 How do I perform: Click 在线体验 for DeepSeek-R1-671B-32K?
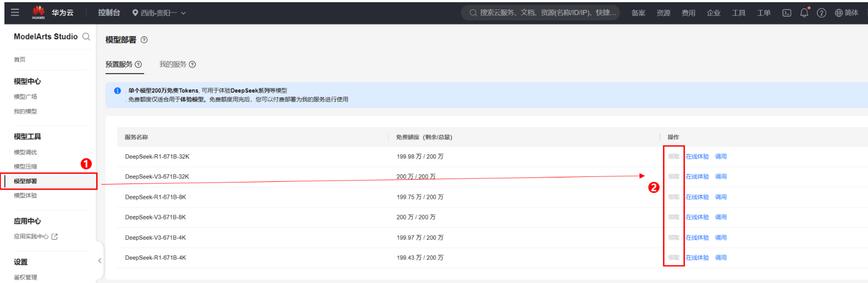(697, 157)
